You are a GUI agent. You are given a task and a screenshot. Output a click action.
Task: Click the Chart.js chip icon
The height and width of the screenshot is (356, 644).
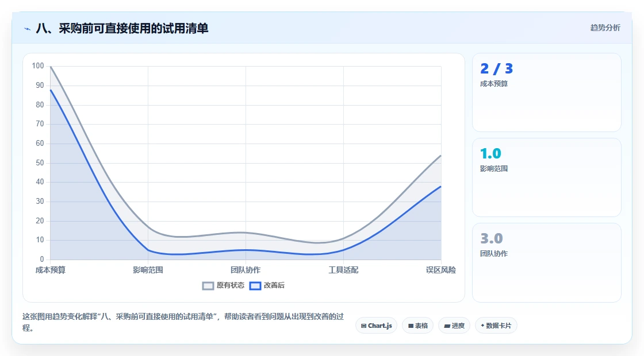pos(363,326)
